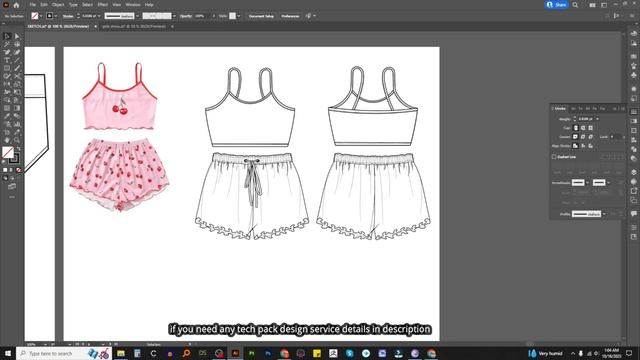Open the Select menu

point(87,5)
